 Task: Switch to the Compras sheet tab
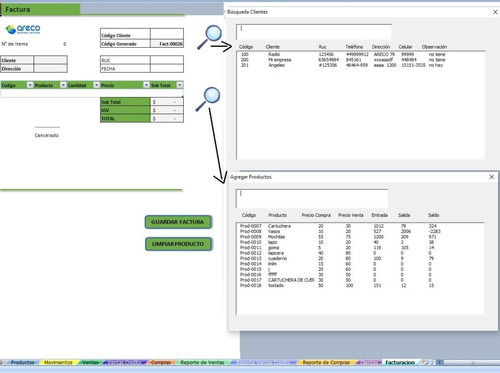point(161,362)
